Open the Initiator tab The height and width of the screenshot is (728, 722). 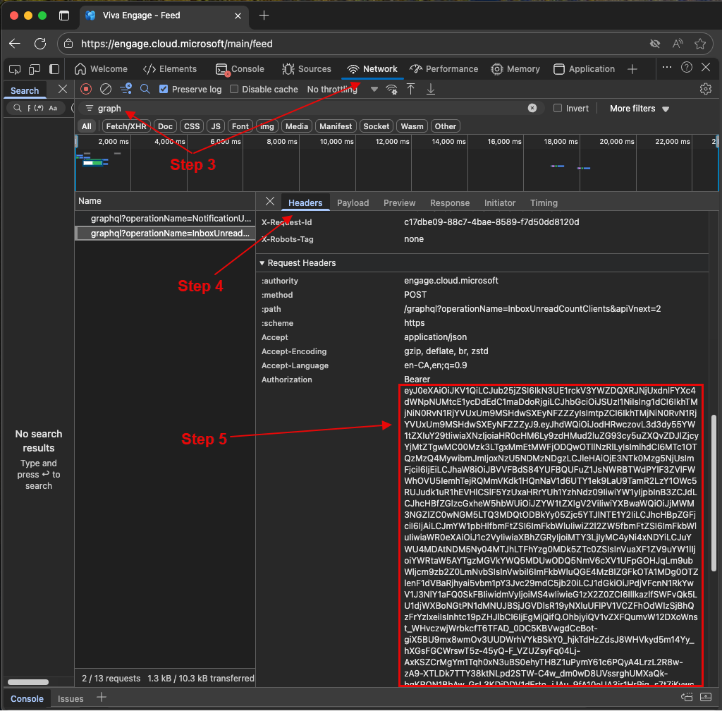coord(500,203)
